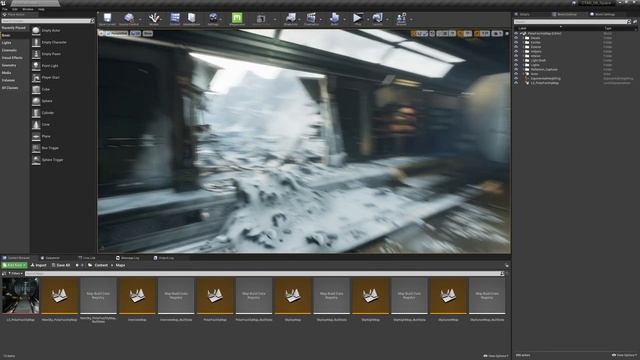The image size is (640, 360).
Task: Select the Cylinder shape icon
Action: point(36,113)
